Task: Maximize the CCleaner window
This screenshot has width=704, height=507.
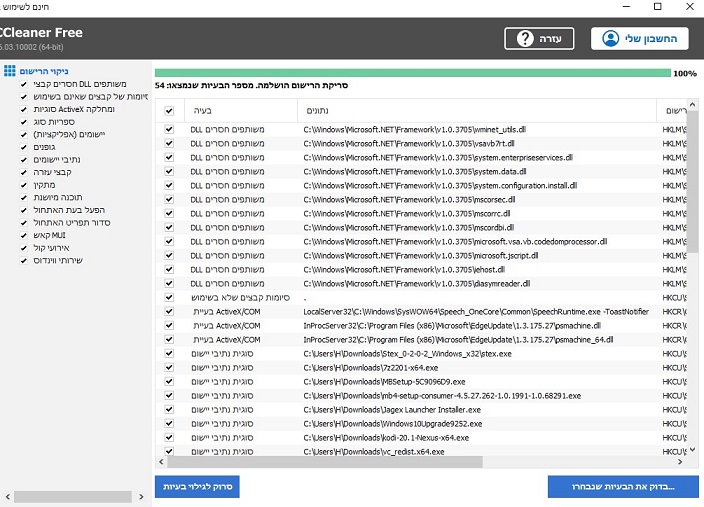Action: (x=657, y=7)
